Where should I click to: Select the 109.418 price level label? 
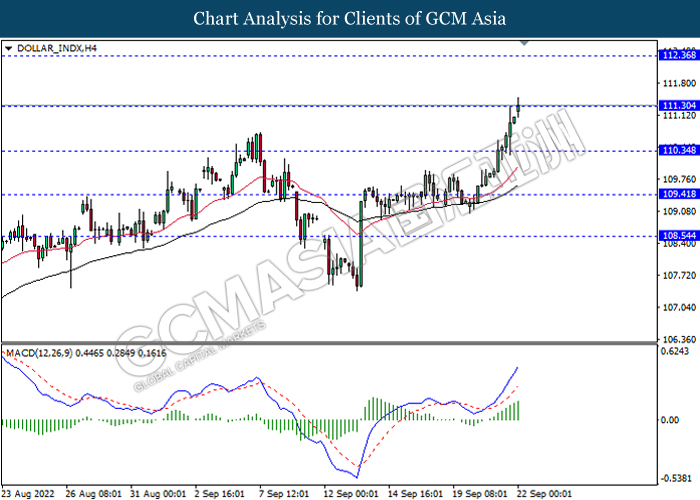pyautogui.click(x=679, y=194)
